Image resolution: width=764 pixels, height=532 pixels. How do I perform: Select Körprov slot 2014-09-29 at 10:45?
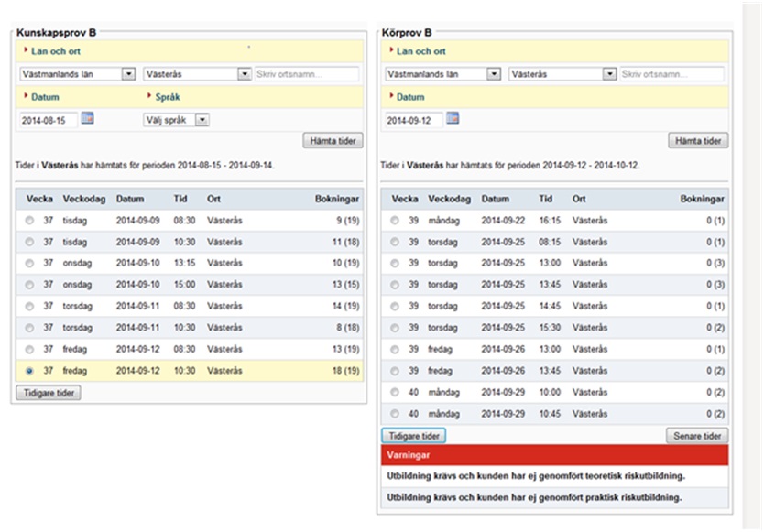[x=555, y=414]
